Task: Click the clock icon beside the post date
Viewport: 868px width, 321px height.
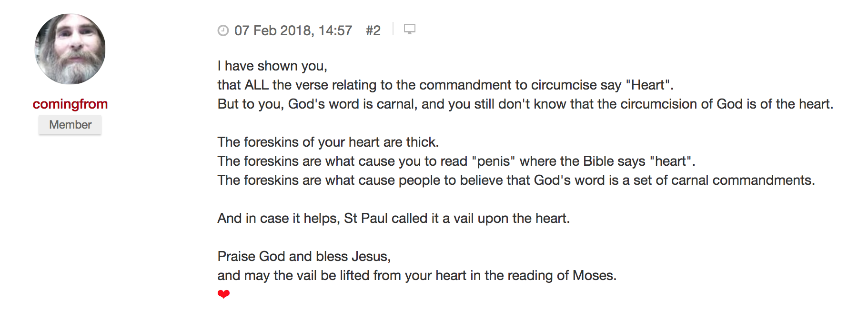Action: (223, 30)
